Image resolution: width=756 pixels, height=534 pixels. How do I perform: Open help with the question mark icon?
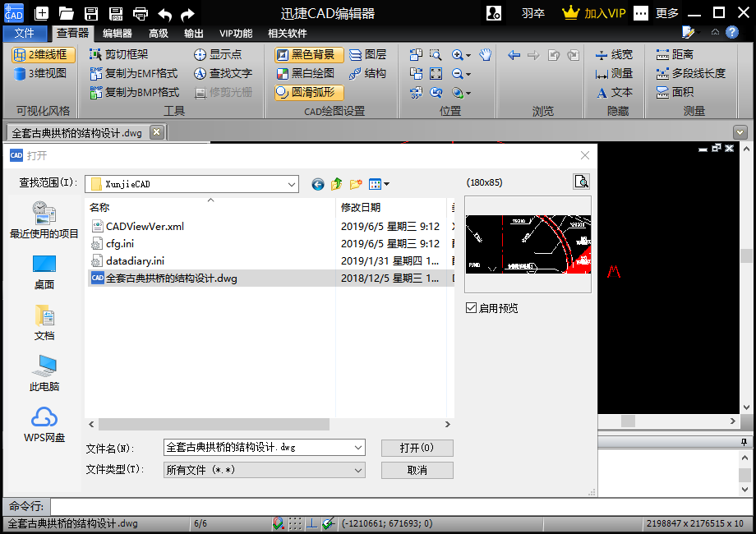click(x=732, y=32)
